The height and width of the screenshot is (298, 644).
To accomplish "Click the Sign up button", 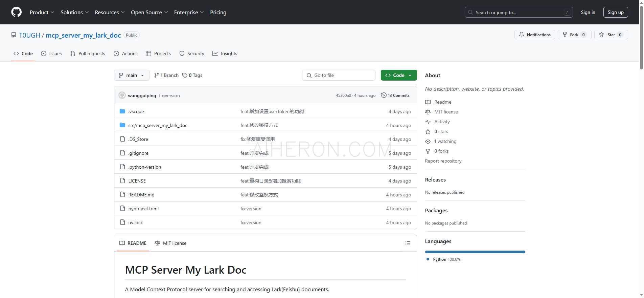I will tap(615, 12).
